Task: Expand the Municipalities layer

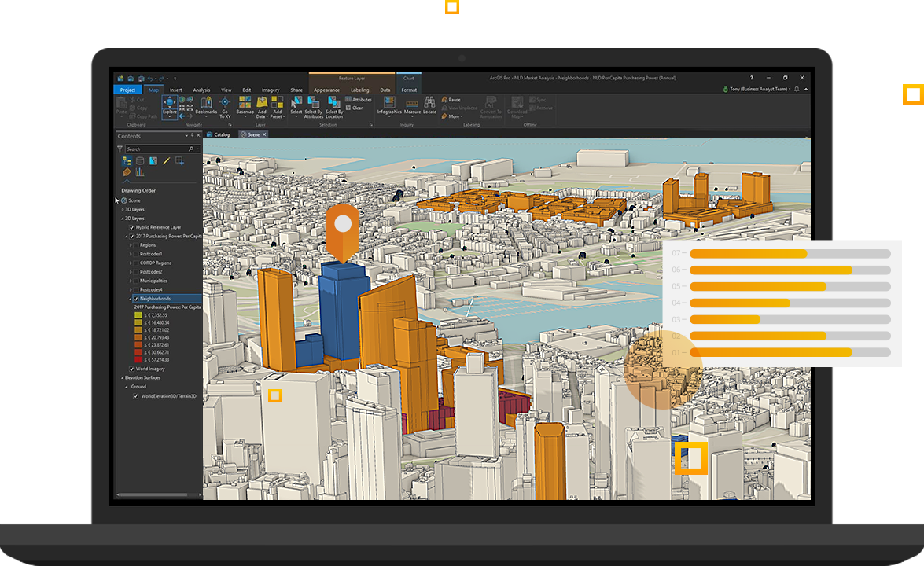Action: click(x=129, y=281)
